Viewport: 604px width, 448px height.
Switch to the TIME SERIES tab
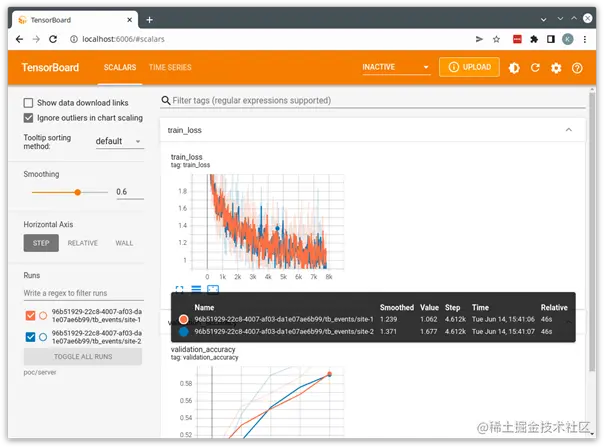pos(170,67)
